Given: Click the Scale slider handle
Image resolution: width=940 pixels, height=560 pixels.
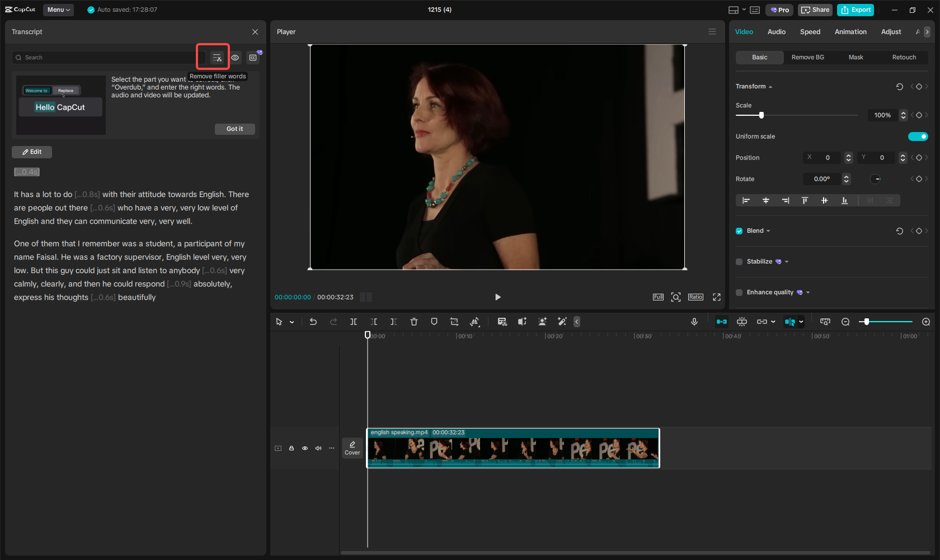Looking at the screenshot, I should click(x=761, y=115).
